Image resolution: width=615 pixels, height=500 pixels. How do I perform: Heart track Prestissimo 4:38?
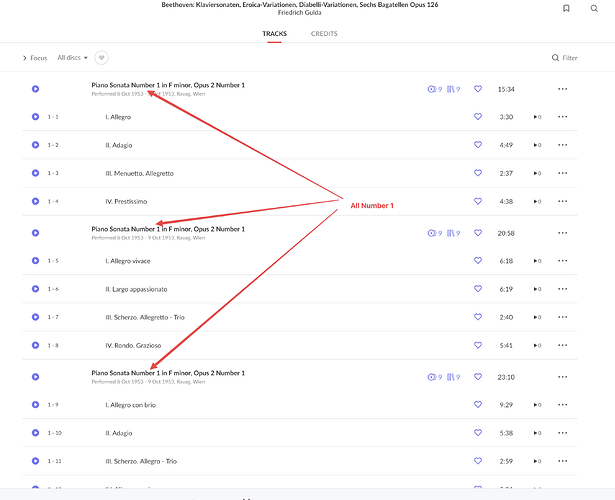478,201
